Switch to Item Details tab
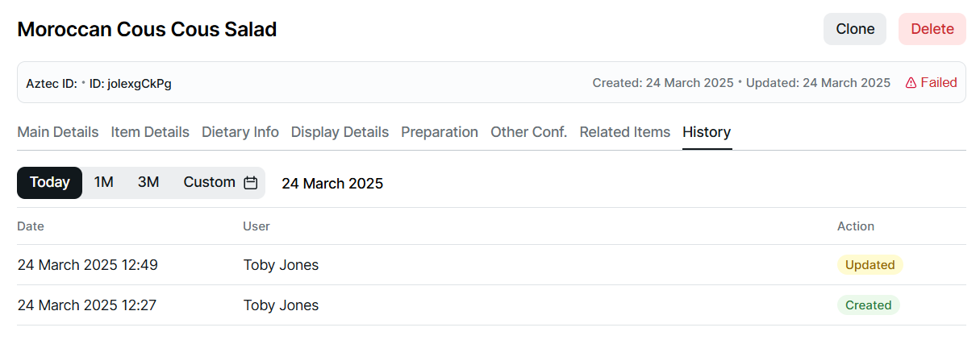This screenshot has height=340, width=980. point(150,132)
